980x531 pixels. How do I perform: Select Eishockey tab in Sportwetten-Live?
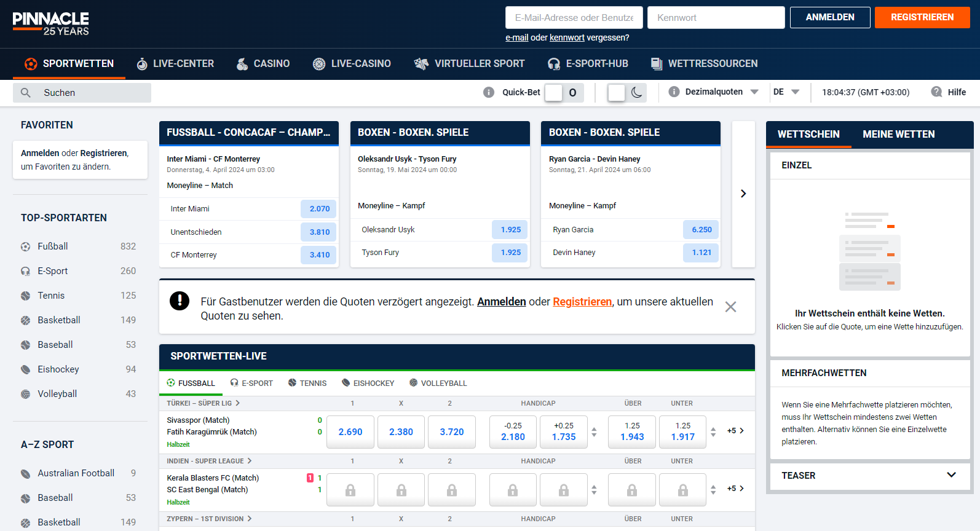pos(368,383)
